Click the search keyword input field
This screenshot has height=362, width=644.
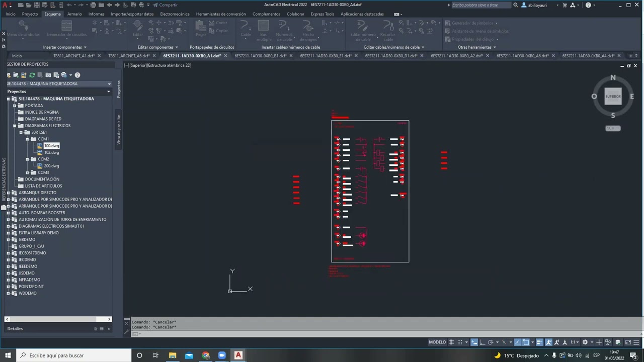(x=480, y=5)
